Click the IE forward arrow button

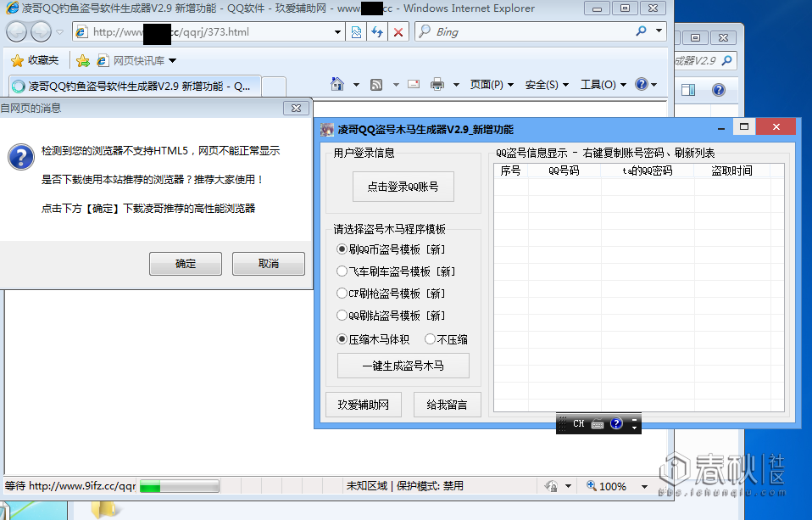(42, 32)
